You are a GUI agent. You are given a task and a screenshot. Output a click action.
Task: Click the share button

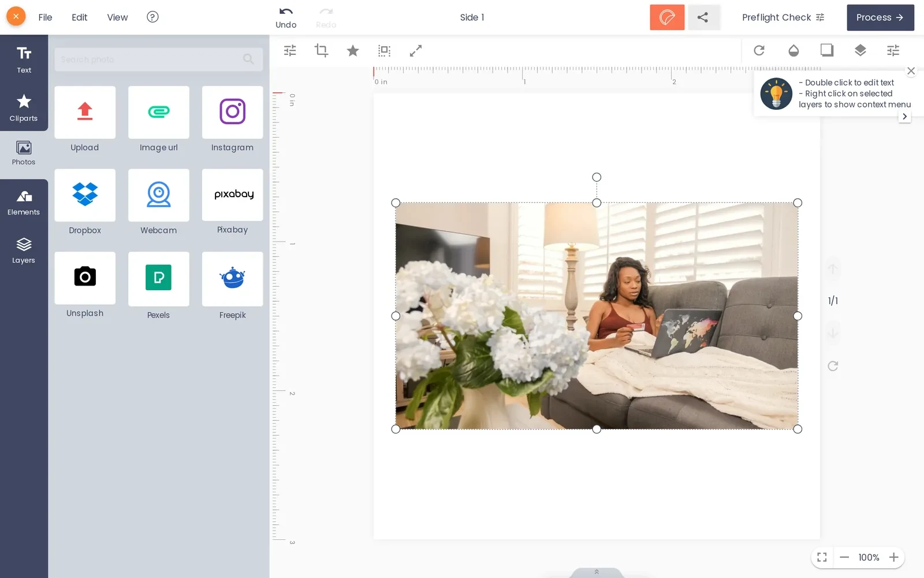coord(703,17)
